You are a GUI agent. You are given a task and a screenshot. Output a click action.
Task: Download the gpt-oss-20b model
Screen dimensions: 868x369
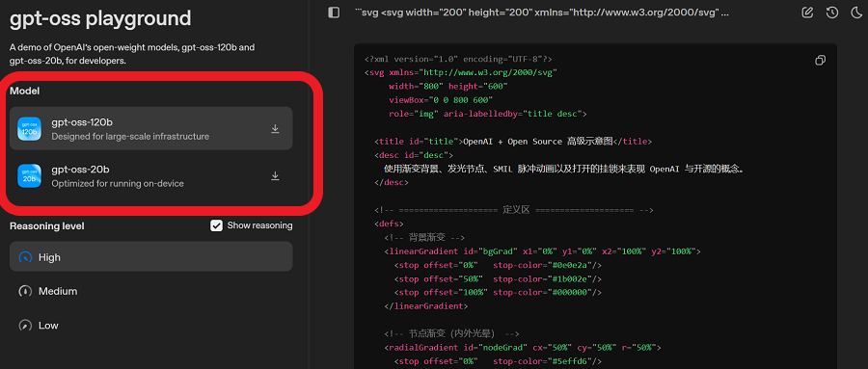(x=275, y=176)
